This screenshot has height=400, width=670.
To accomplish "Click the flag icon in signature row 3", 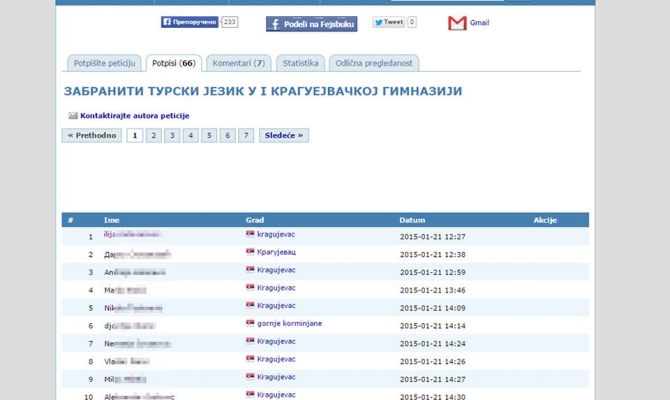I will pos(250,271).
